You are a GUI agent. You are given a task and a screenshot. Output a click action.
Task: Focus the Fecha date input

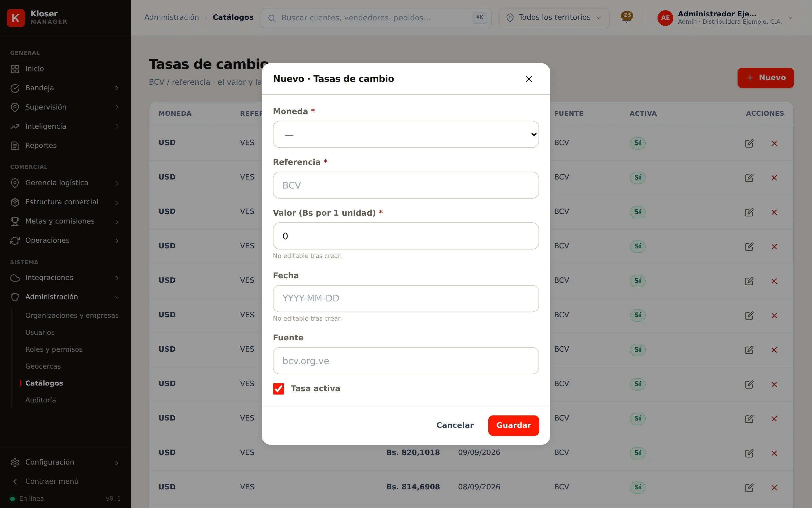pyautogui.click(x=406, y=298)
